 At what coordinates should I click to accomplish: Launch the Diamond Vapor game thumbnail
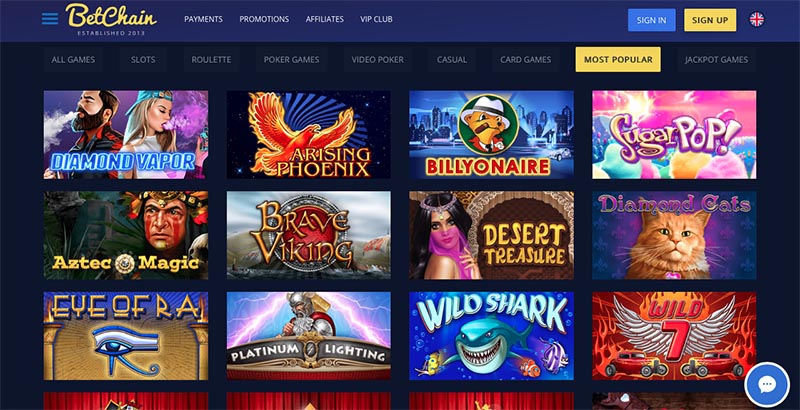point(126,135)
